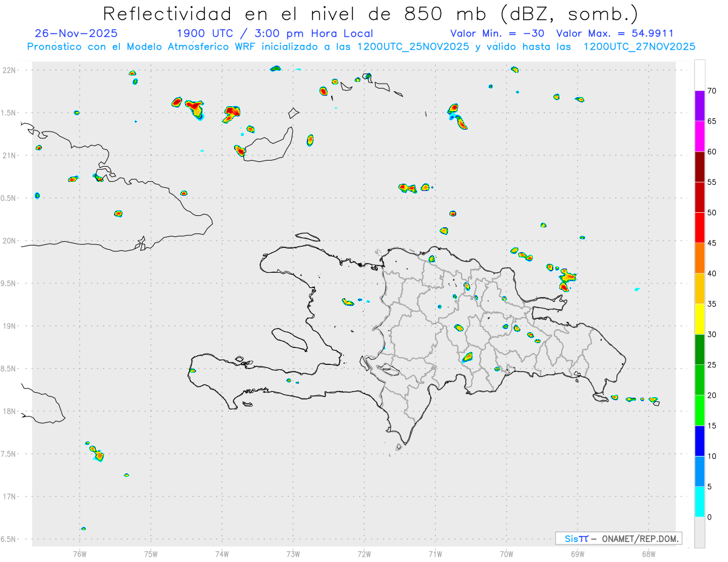Click the dark blue 10–15 dBZ legend swatch
The image size is (728, 562).
[699, 441]
